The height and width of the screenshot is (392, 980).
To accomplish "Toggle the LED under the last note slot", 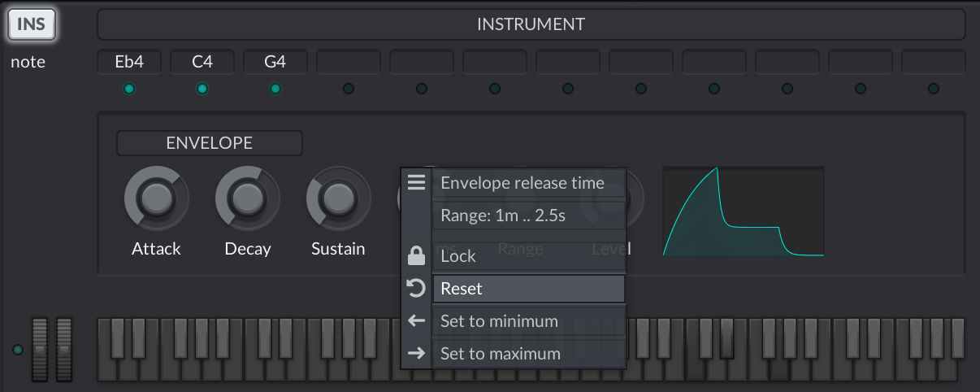I will pyautogui.click(x=934, y=89).
